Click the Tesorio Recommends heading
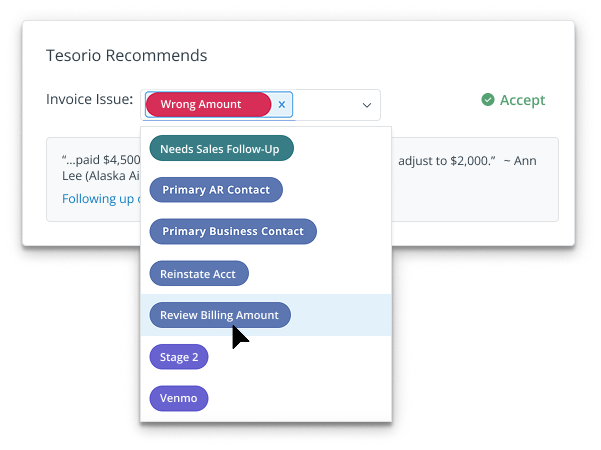 tap(127, 55)
